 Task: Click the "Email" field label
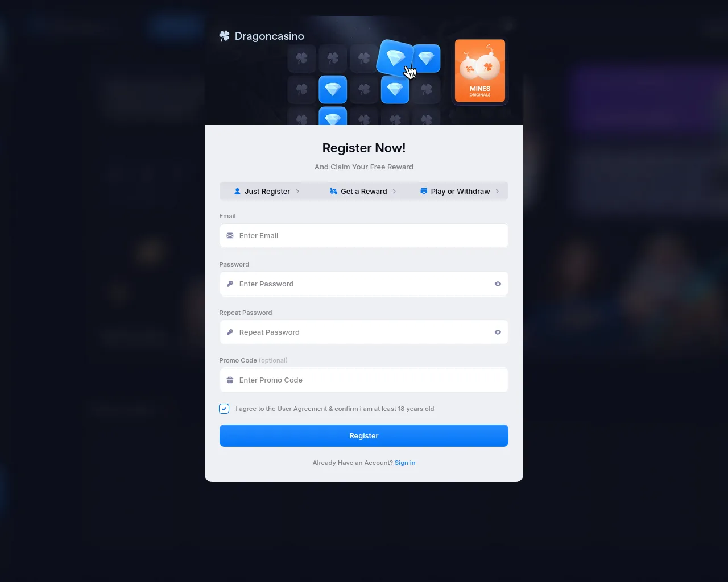tap(227, 216)
